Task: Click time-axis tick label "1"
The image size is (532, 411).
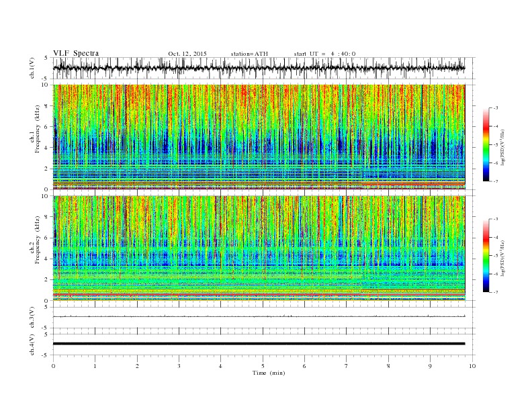Action: [x=95, y=366]
